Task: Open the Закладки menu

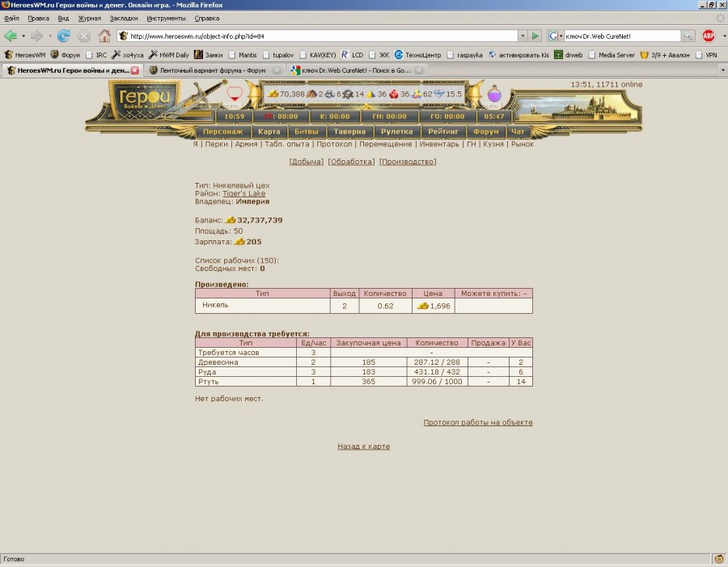Action: coord(123,18)
